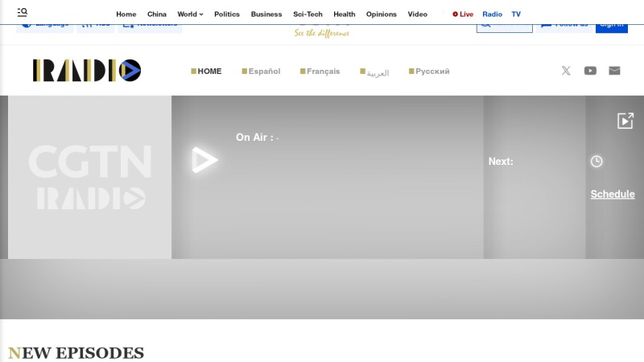The height and width of the screenshot is (362, 644).
Task: Click the Sign in button
Action: [612, 27]
